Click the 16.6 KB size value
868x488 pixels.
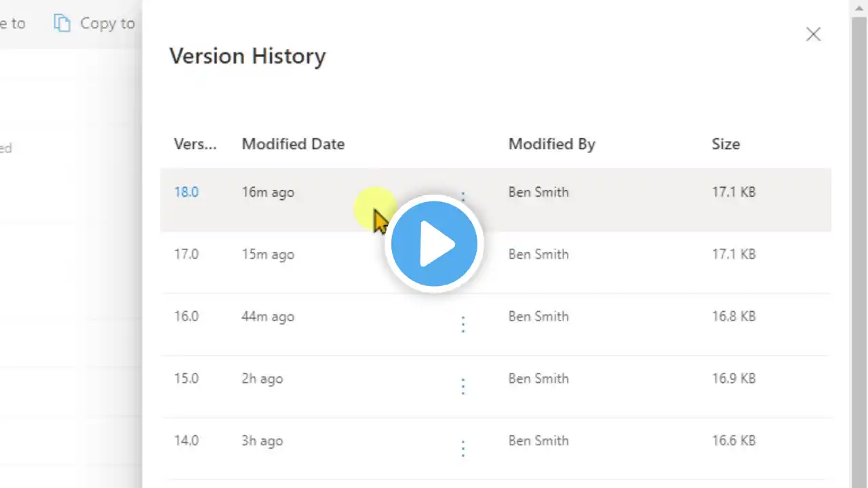(733, 441)
